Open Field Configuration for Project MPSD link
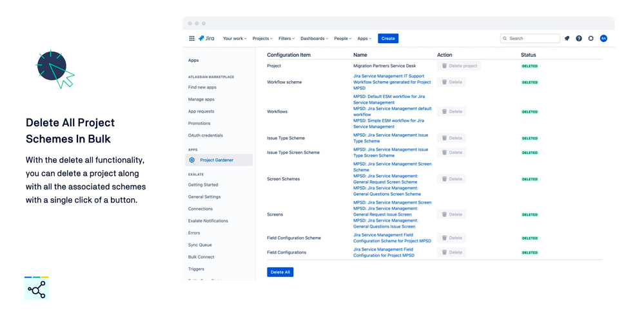This screenshot has height=315, width=644. coord(384,253)
